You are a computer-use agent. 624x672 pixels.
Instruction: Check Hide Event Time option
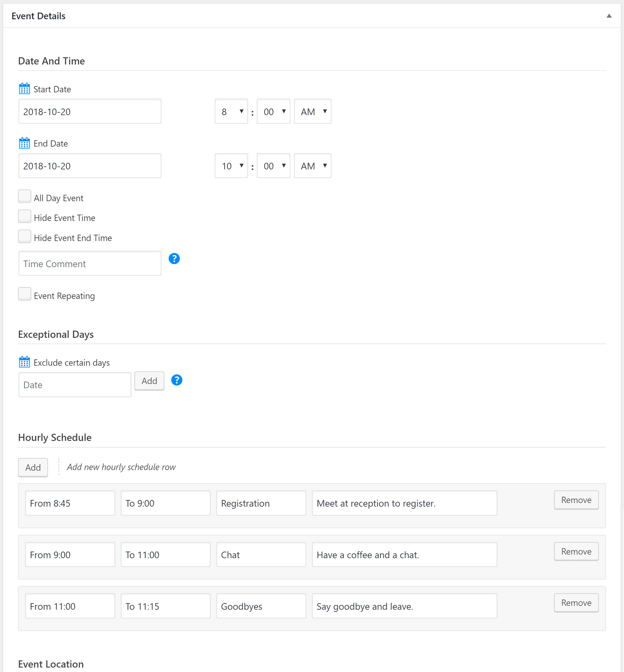(25, 216)
